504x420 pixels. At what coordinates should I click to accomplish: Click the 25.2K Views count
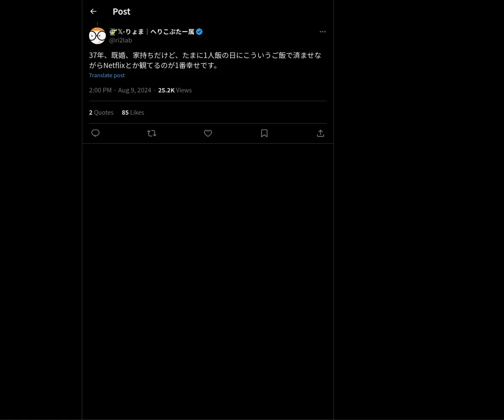point(175,90)
